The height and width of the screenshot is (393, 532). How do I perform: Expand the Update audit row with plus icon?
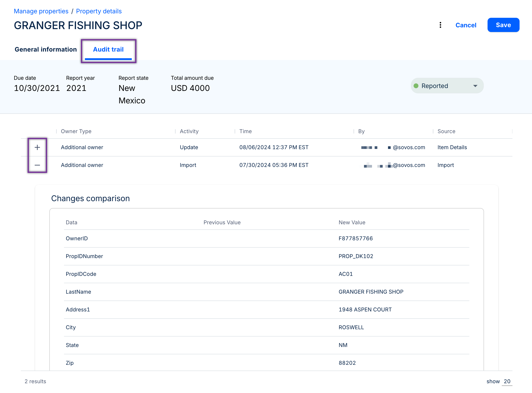point(37,147)
